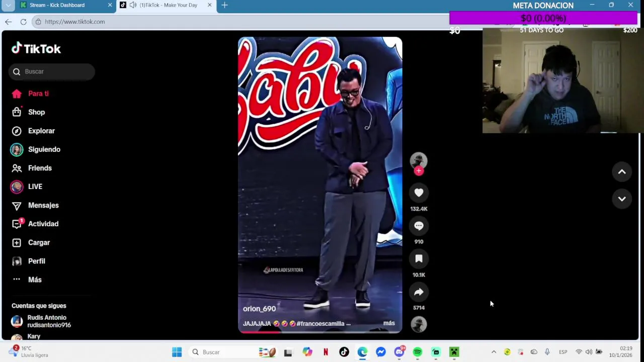Viewport: 644px width, 362px height.
Task: Open Actividad notifications
Action: (x=43, y=224)
